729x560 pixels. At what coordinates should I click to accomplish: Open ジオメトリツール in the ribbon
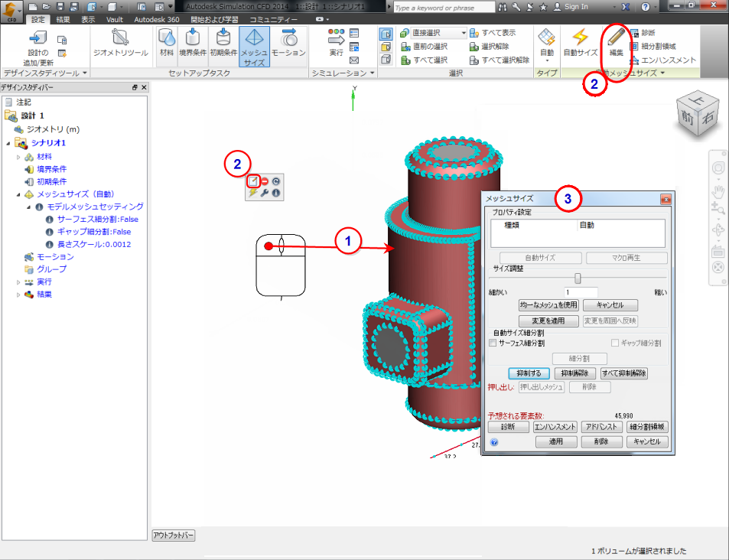click(120, 43)
